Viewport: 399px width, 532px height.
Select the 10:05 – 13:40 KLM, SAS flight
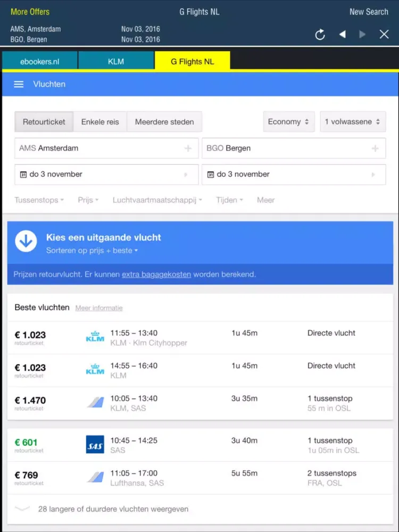click(200, 403)
